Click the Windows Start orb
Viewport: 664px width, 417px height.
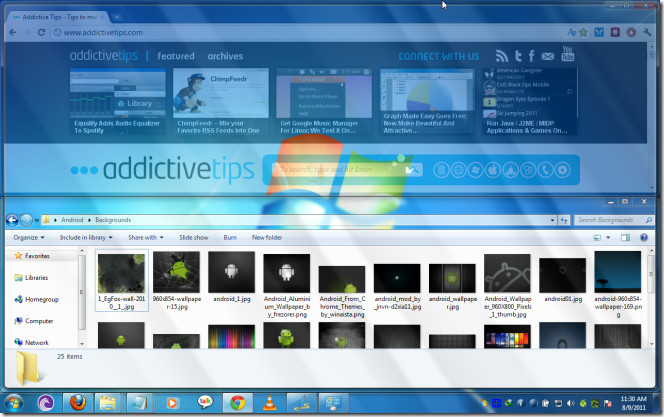[x=14, y=403]
